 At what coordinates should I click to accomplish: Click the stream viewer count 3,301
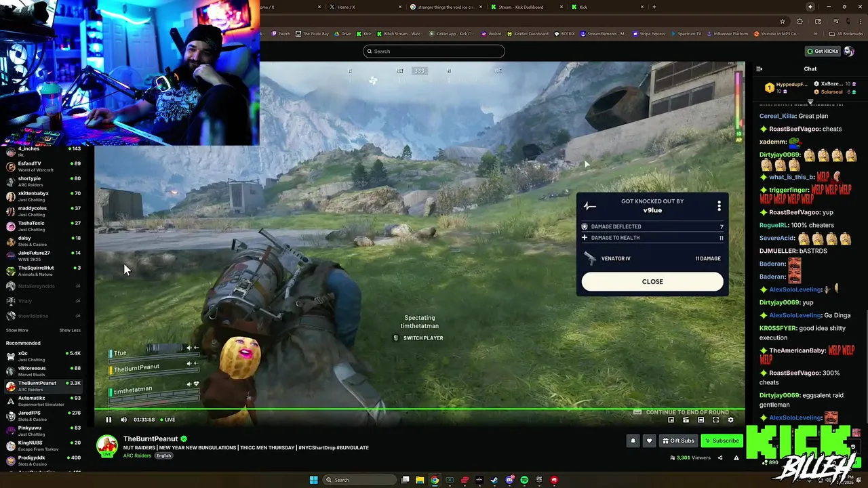tap(690, 458)
